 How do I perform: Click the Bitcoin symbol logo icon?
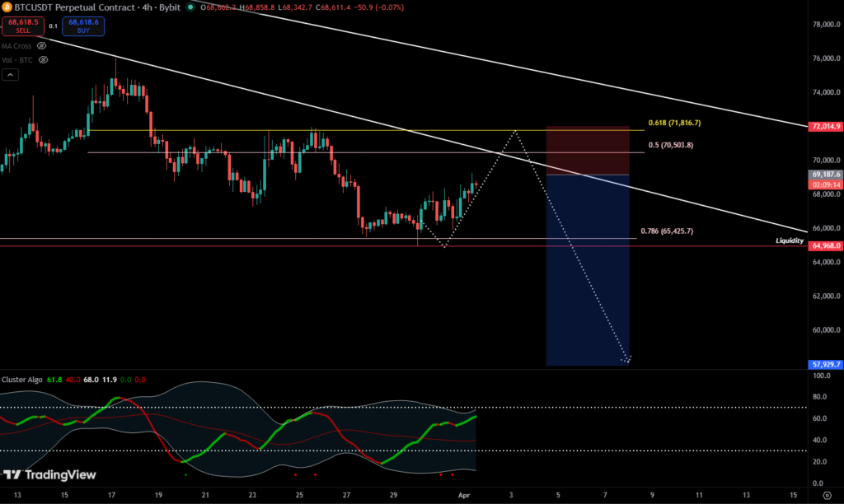pos(7,7)
